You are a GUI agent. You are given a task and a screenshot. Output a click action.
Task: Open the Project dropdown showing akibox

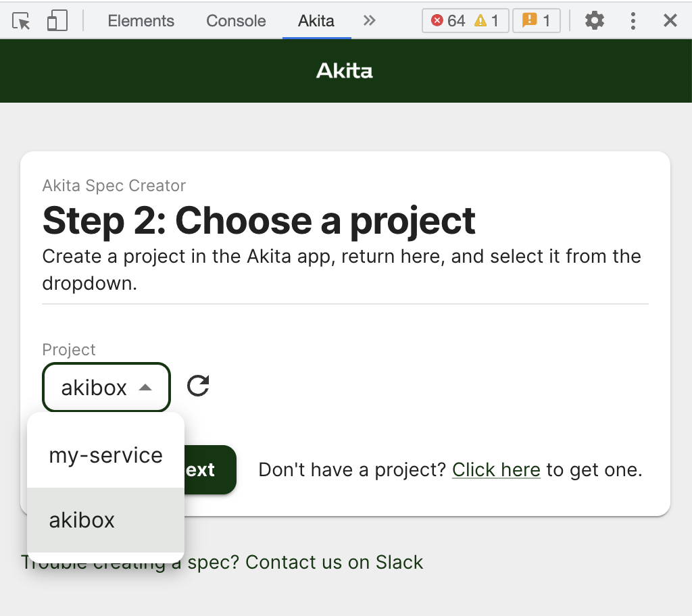tap(106, 388)
